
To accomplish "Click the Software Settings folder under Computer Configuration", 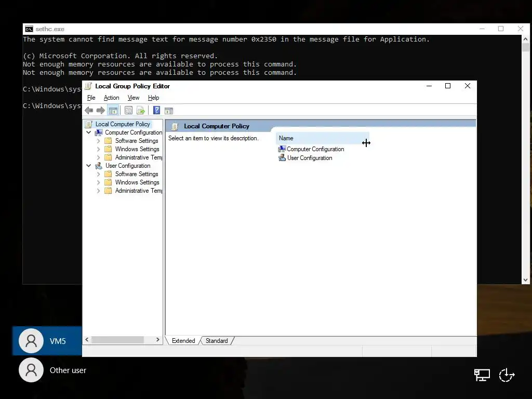I will tap(137, 141).
